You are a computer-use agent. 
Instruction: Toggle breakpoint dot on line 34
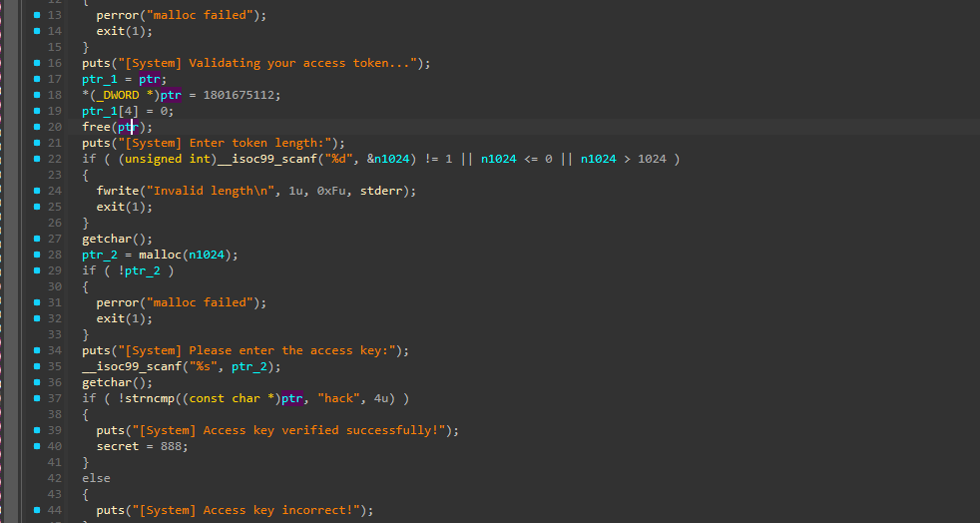point(38,350)
